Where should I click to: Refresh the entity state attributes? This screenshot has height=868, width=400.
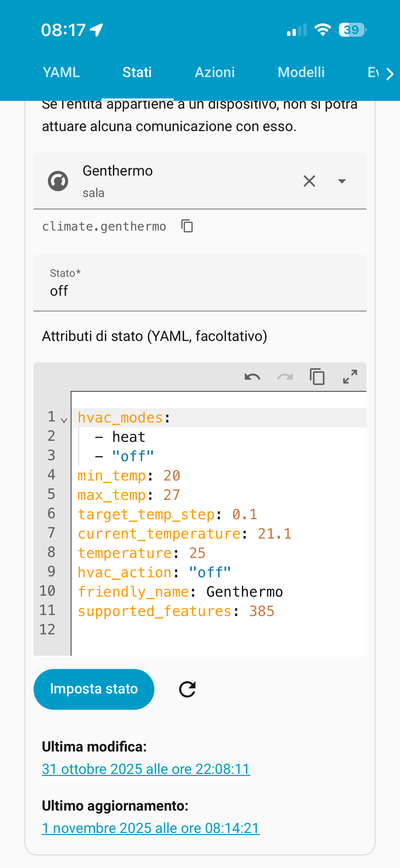[x=187, y=689]
